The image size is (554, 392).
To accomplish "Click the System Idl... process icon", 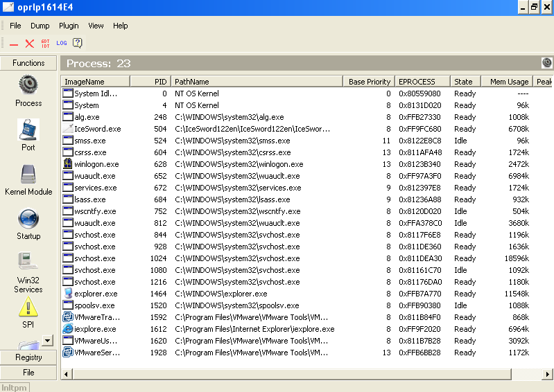I will click(68, 93).
